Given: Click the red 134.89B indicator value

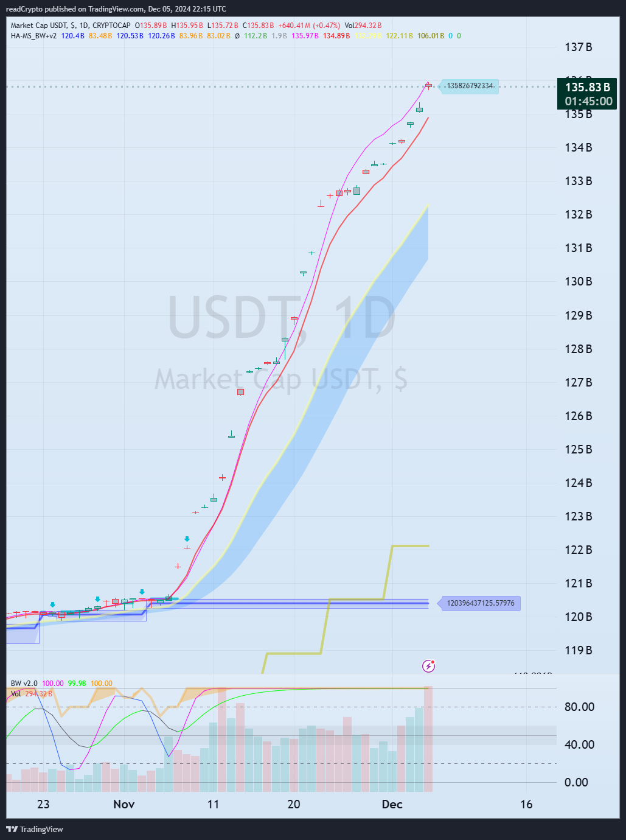Looking at the screenshot, I should click(336, 36).
